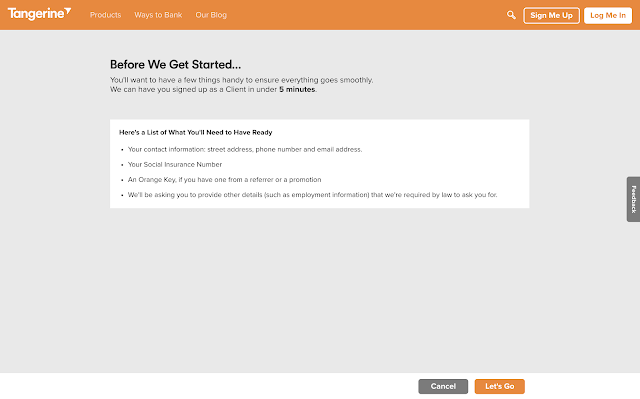This screenshot has width=640, height=399.
Task: Open search with the magnifier icon
Action: 511,15
